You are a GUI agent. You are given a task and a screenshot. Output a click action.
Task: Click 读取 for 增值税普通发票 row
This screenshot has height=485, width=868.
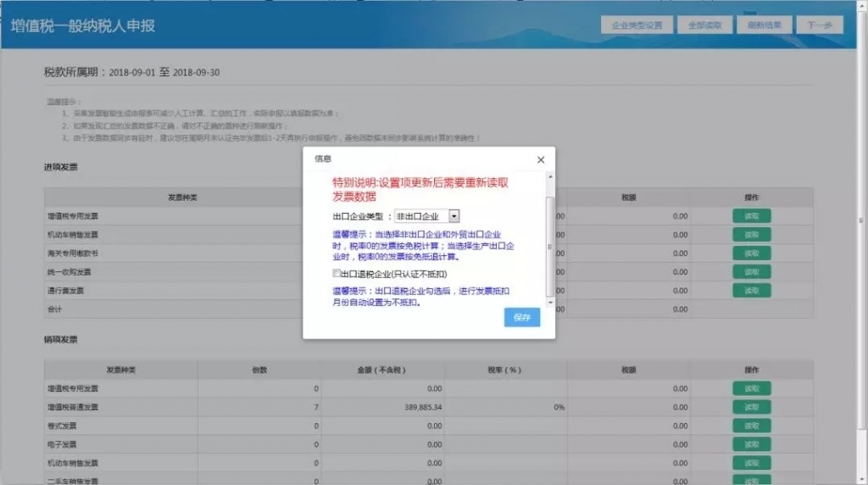tap(751, 407)
